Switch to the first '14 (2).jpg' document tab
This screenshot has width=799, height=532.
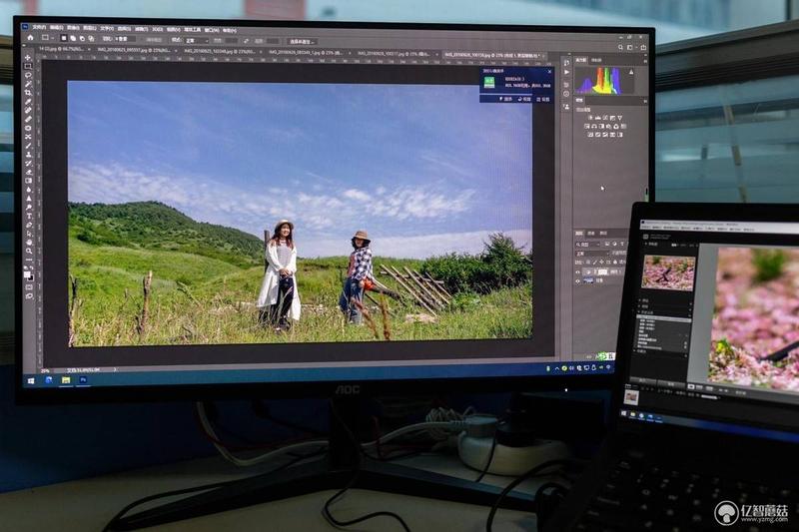(61, 49)
